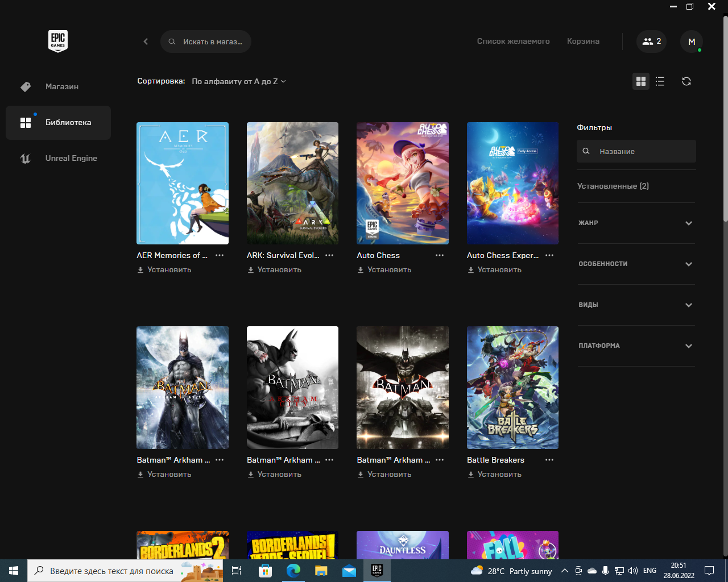Click the ENG language indicator in taskbar

click(x=650, y=571)
